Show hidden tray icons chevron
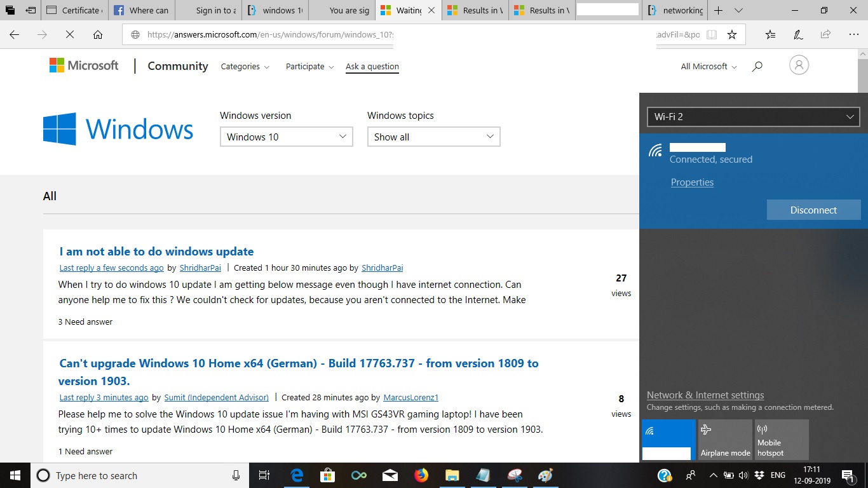 713,475
